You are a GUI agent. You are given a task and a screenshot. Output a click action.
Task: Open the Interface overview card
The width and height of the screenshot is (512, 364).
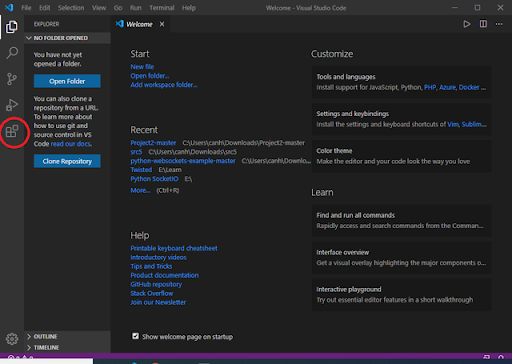pyautogui.click(x=401, y=258)
